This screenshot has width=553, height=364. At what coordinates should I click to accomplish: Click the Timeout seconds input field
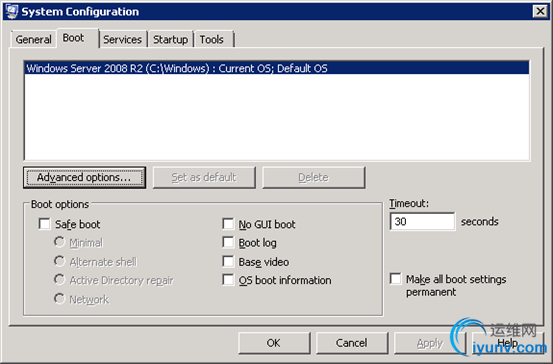tap(422, 222)
